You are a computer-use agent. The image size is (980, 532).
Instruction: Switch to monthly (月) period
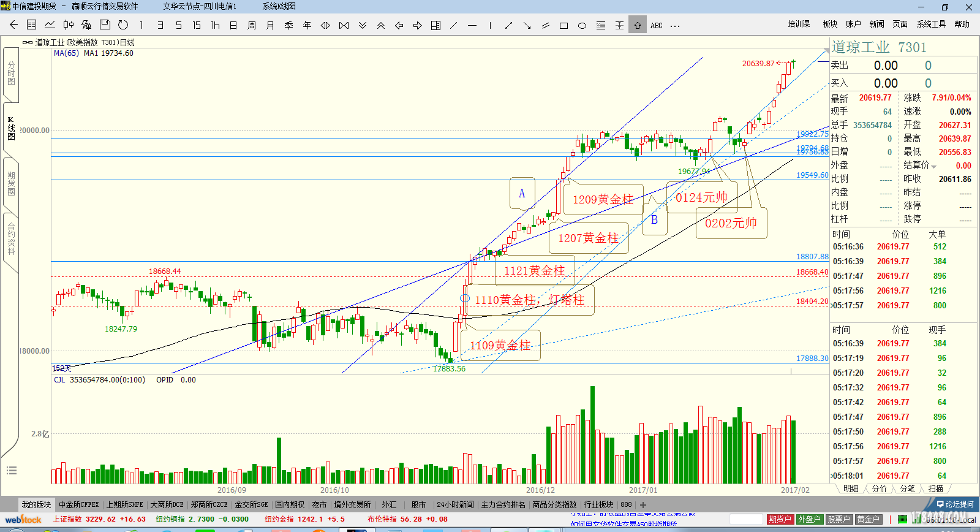click(270, 25)
